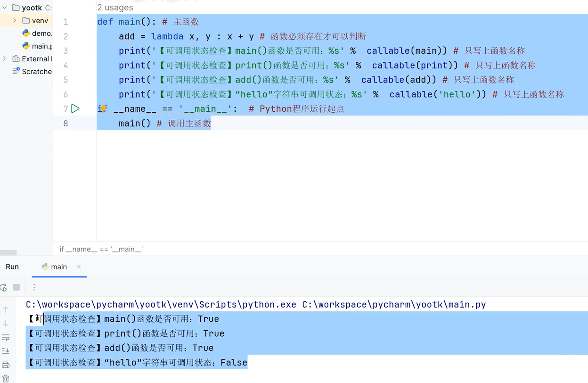Click the project tree horizontal scrollbar

pyautogui.click(x=8, y=253)
